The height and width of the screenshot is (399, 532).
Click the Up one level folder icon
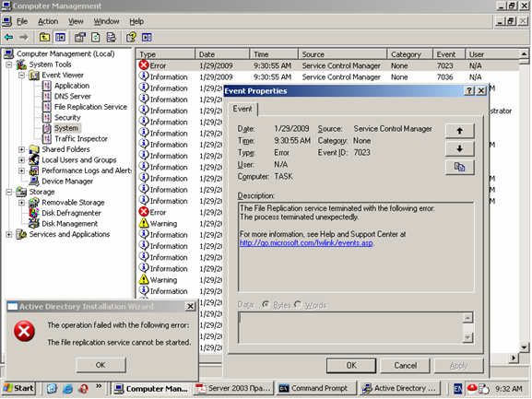[x=44, y=37]
